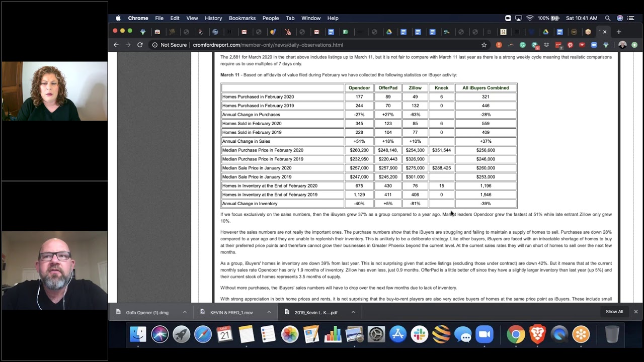Open the Wi-Fi status menu
Screen dimensions: 644x362
[x=530, y=18]
